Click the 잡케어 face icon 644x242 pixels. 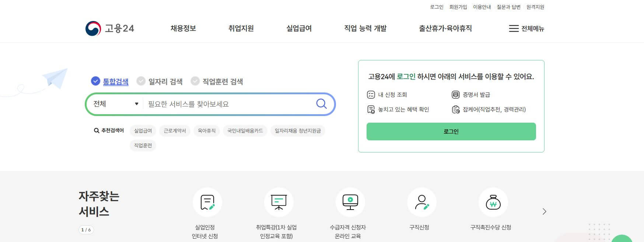[455, 109]
